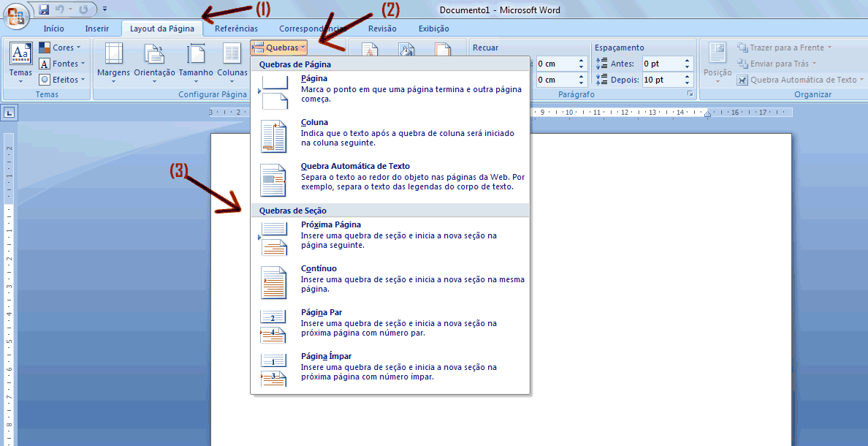The image size is (868, 446).
Task: Undo the last action in quick access toolbar
Action: (x=60, y=10)
